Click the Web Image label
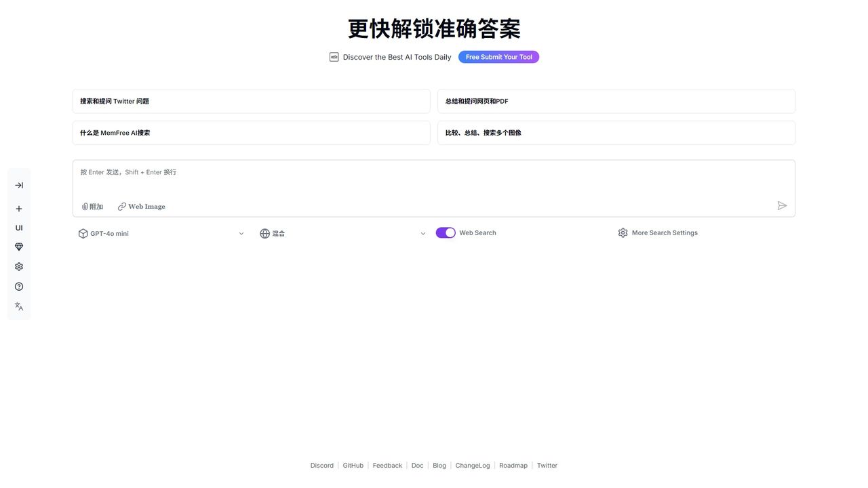Screen dimensions: 868x488 pos(146,207)
